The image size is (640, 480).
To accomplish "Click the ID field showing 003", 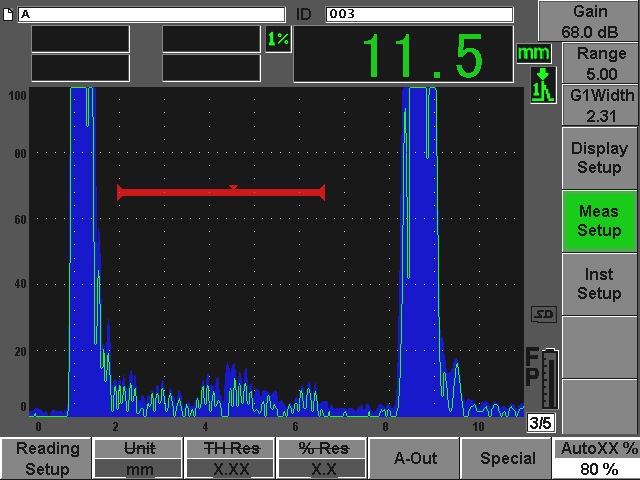I will coord(418,14).
